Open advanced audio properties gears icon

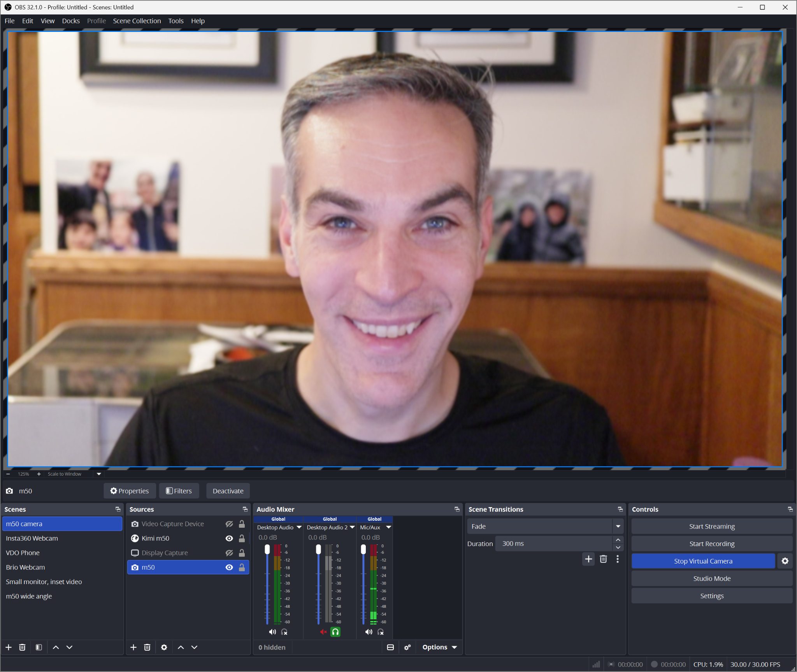(407, 647)
